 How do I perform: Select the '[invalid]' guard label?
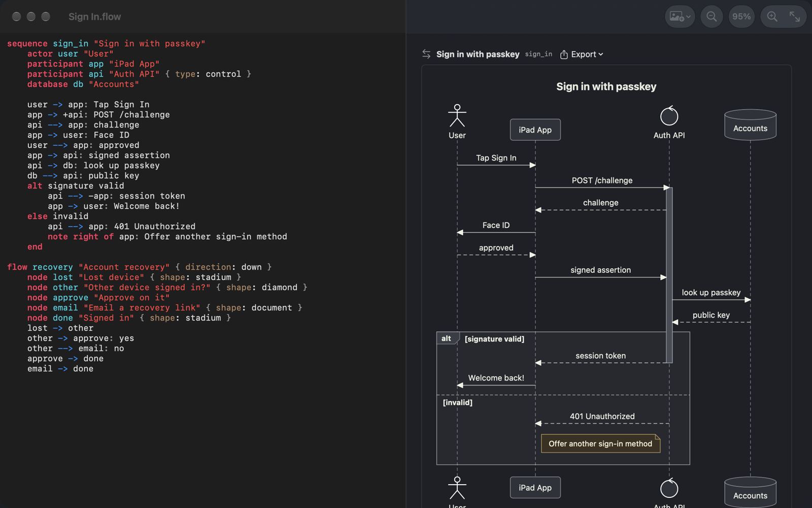pyautogui.click(x=457, y=402)
